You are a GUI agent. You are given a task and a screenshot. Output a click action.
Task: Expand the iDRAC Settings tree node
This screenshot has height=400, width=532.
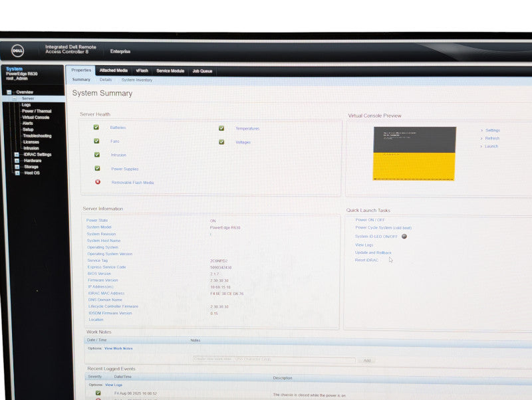point(17,155)
